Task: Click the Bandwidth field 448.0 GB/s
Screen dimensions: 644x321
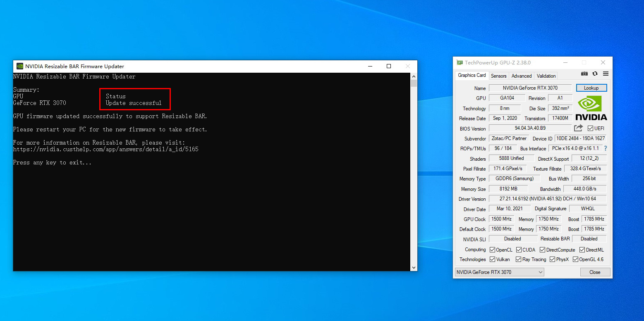Action: tap(585, 189)
